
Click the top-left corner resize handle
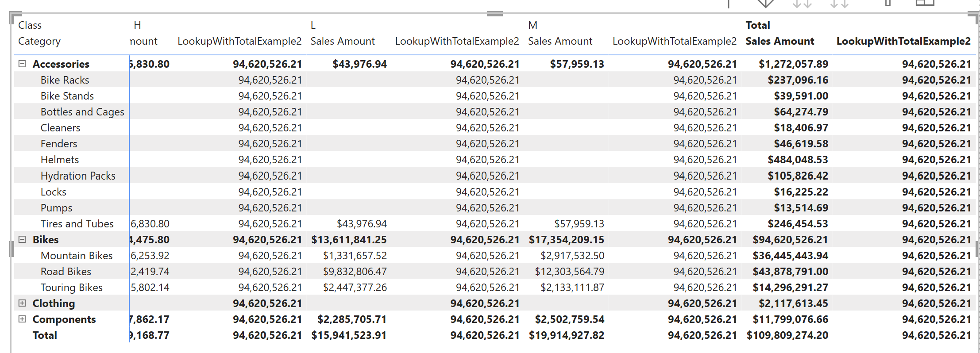12,16
